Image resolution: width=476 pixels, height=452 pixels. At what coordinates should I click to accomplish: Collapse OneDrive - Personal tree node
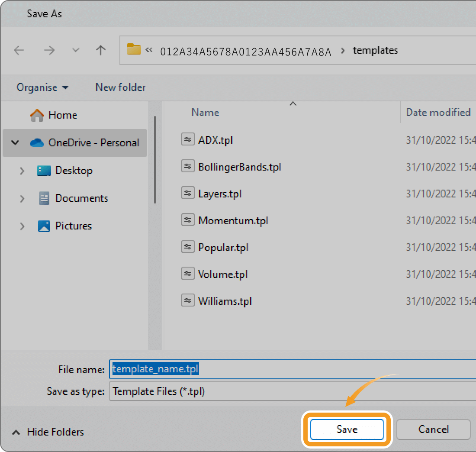pos(15,142)
